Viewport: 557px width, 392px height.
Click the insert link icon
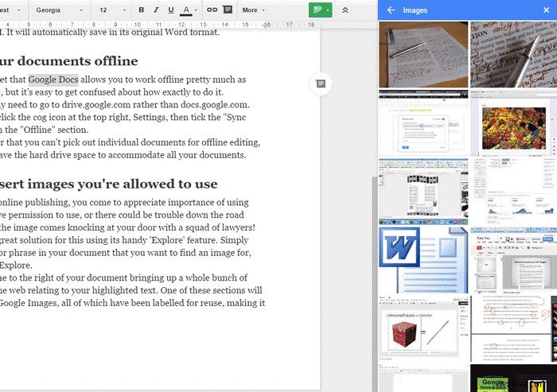(212, 10)
